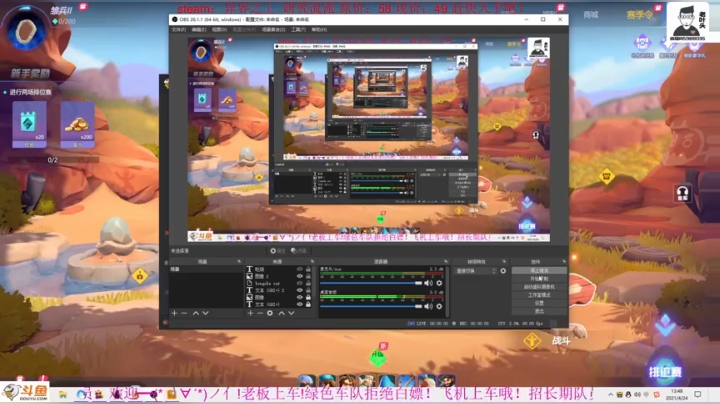The width and height of the screenshot is (720, 404).
Task: Open transition properties gear icon
Action: point(503,271)
